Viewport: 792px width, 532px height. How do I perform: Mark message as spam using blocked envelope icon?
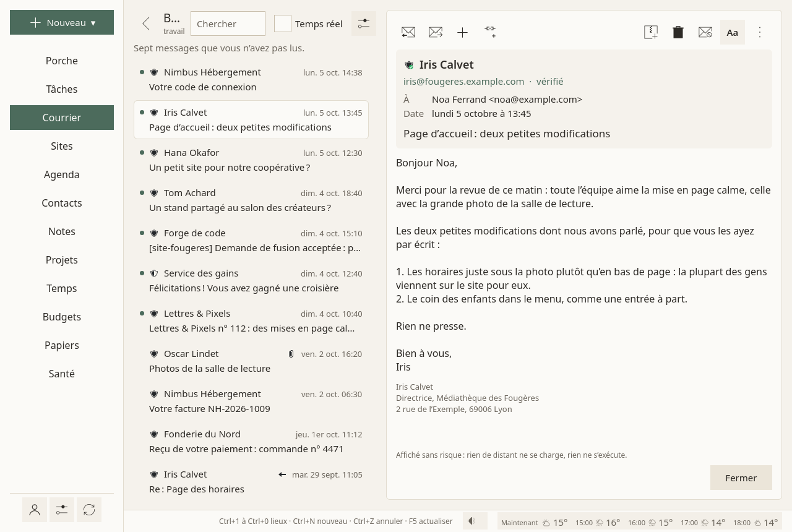pos(705,32)
